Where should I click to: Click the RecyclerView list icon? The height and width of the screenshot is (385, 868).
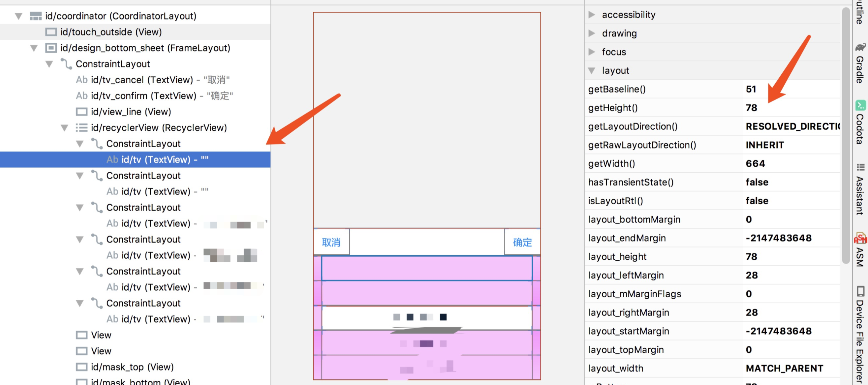[82, 128]
